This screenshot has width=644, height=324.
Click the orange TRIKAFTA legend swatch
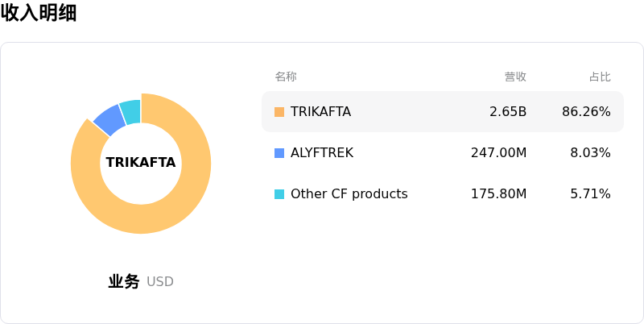coord(279,112)
